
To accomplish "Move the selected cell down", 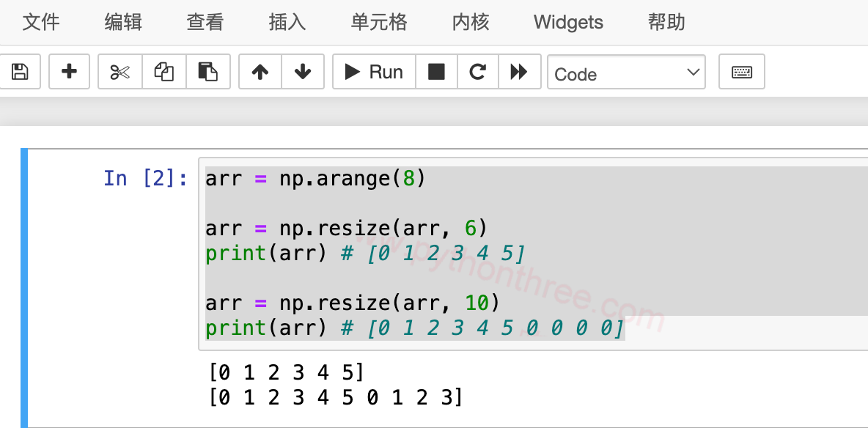I will (x=303, y=71).
